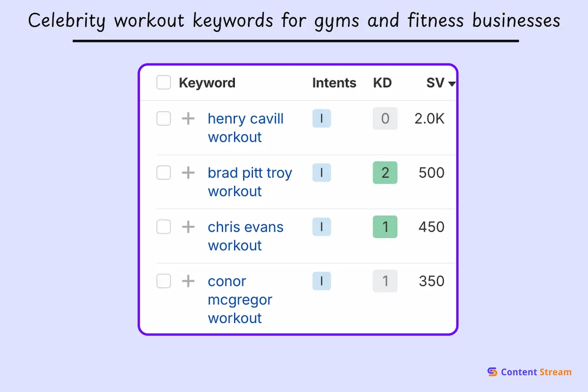Screen dimensions: 588x392
Task: Click the Keyword column header
Action: (207, 83)
